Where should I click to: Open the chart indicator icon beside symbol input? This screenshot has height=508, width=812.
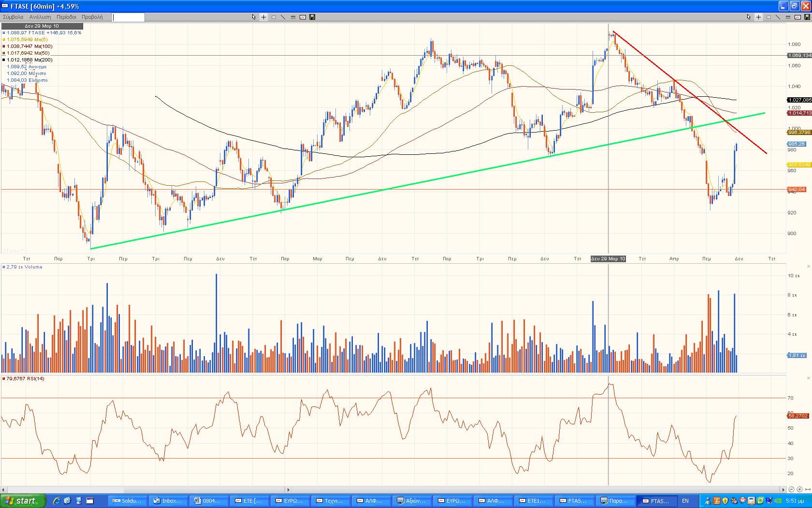coord(303,17)
